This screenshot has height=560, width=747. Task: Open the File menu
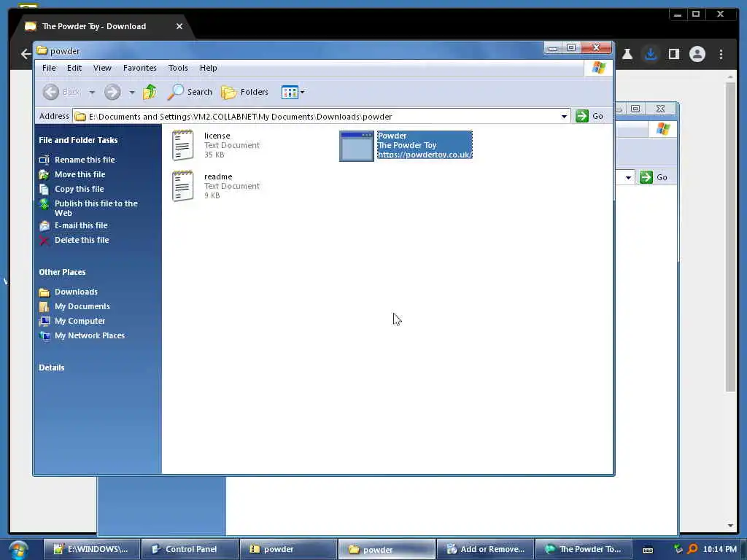[49, 68]
